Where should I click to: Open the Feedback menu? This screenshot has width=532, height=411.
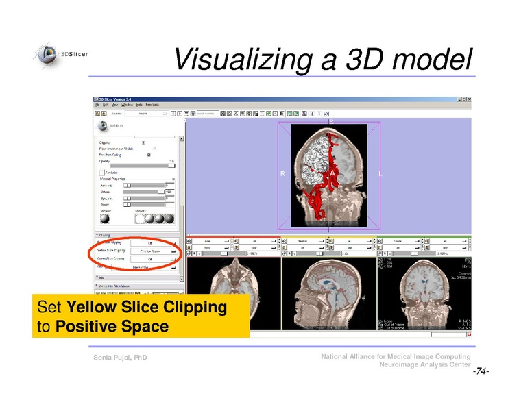click(152, 105)
